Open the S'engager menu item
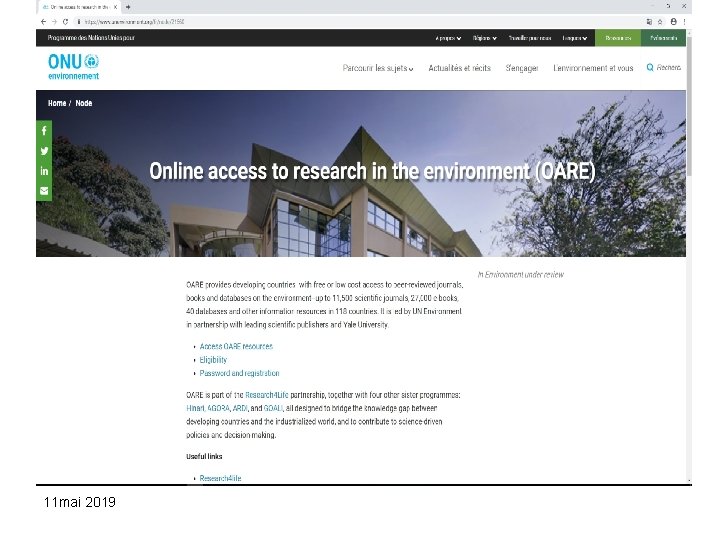 click(522, 68)
